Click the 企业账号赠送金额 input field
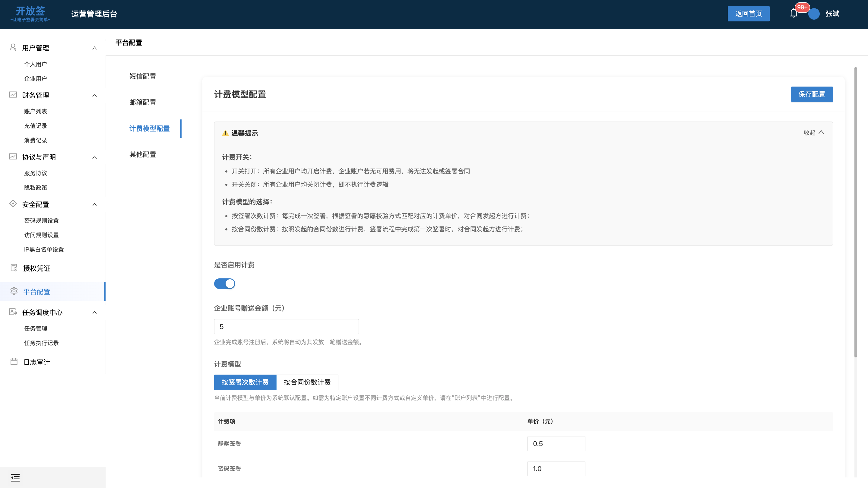The image size is (868, 488). coord(286,327)
